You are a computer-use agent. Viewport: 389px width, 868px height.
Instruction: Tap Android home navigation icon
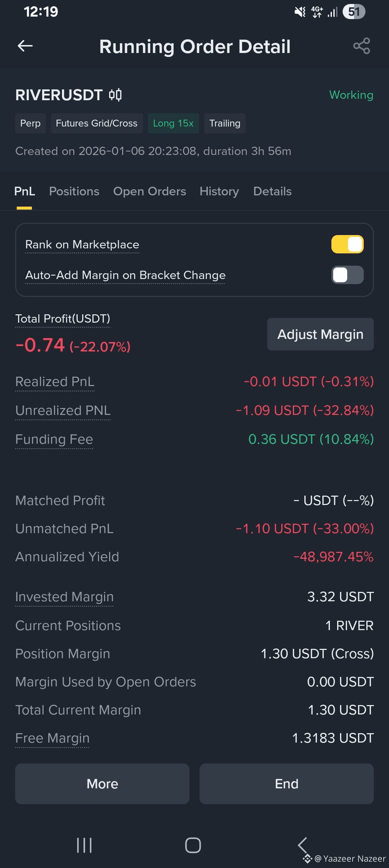coord(193,845)
